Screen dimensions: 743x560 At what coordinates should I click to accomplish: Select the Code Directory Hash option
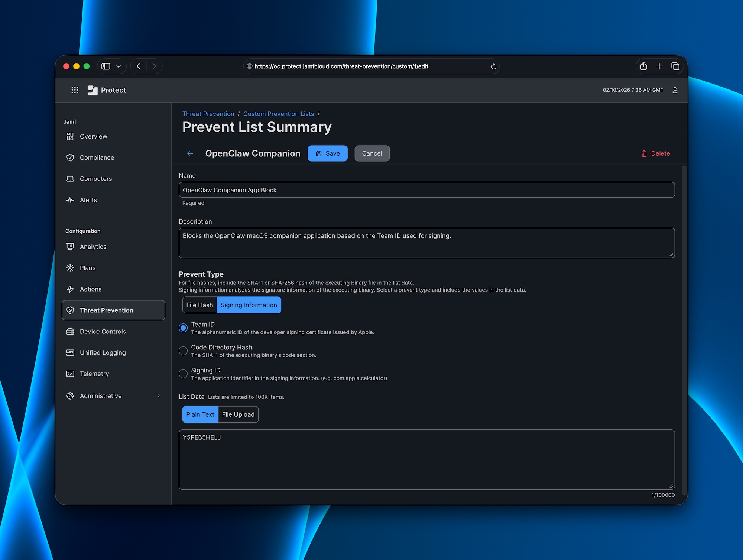tap(183, 351)
